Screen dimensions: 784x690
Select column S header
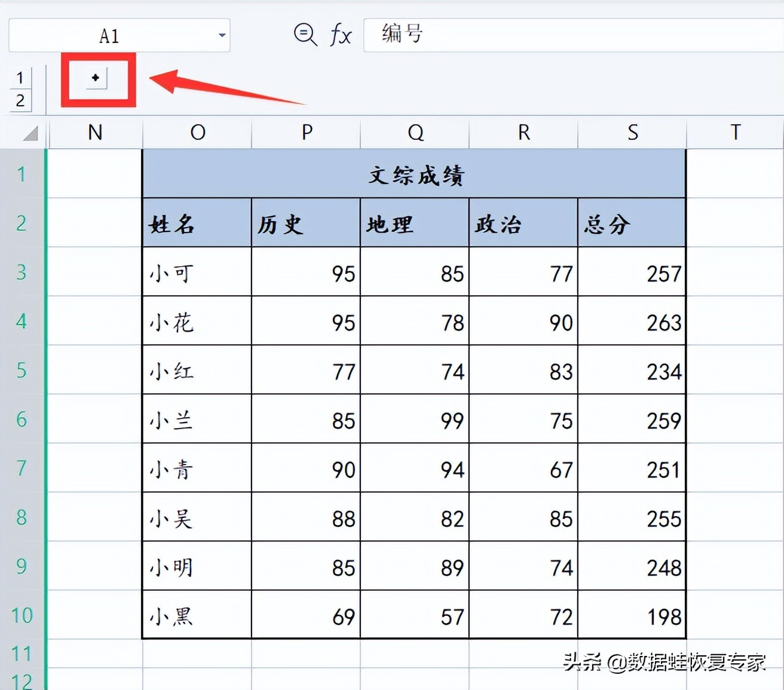(632, 132)
